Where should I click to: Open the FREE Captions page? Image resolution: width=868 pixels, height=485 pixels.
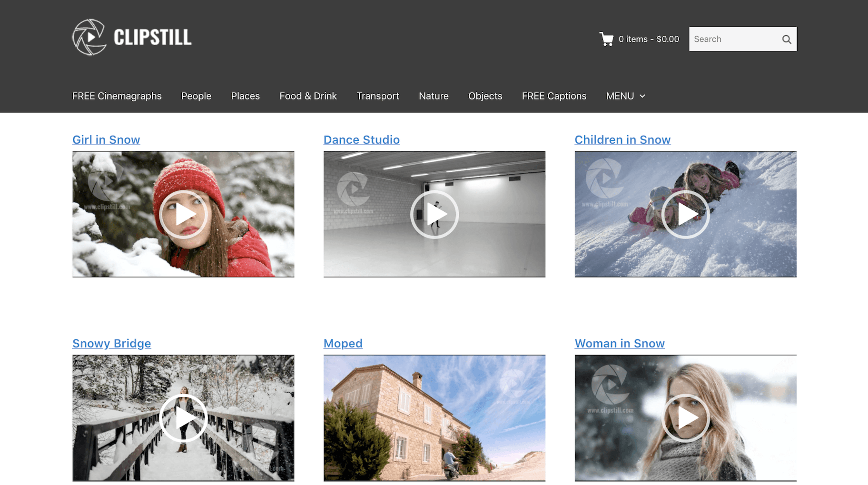(x=554, y=96)
